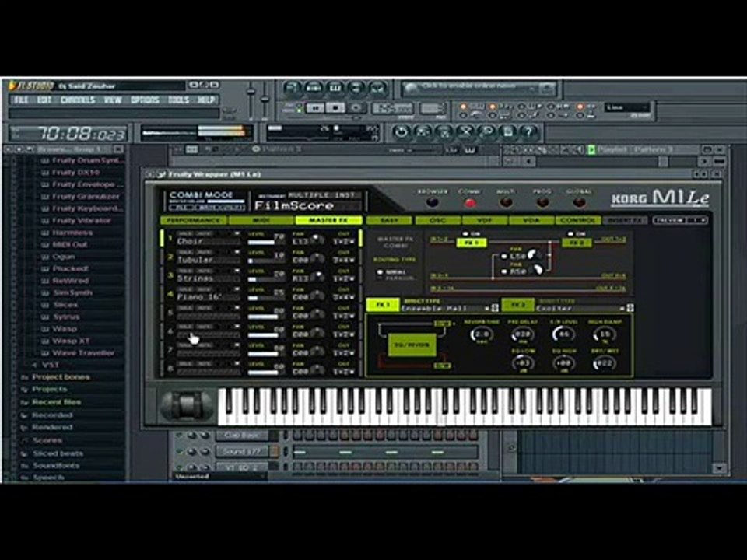The height and width of the screenshot is (560, 747).
Task: Switch to the VDA tab
Action: 531,220
